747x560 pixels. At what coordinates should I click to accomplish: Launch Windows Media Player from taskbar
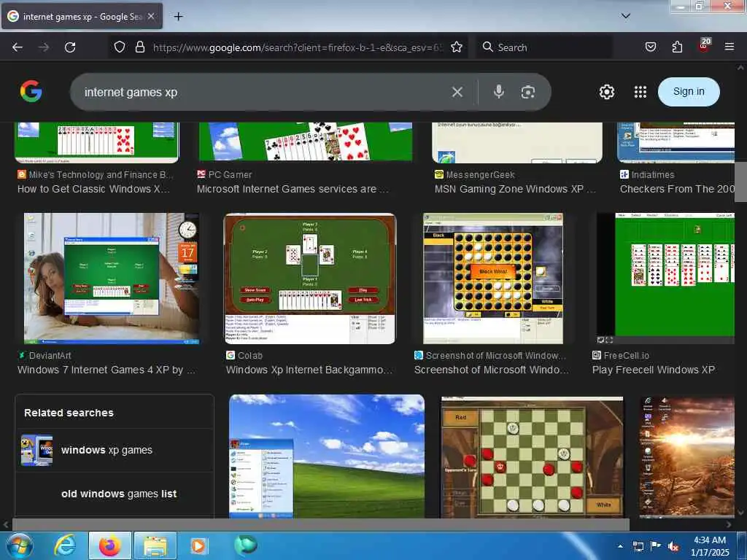(x=198, y=545)
